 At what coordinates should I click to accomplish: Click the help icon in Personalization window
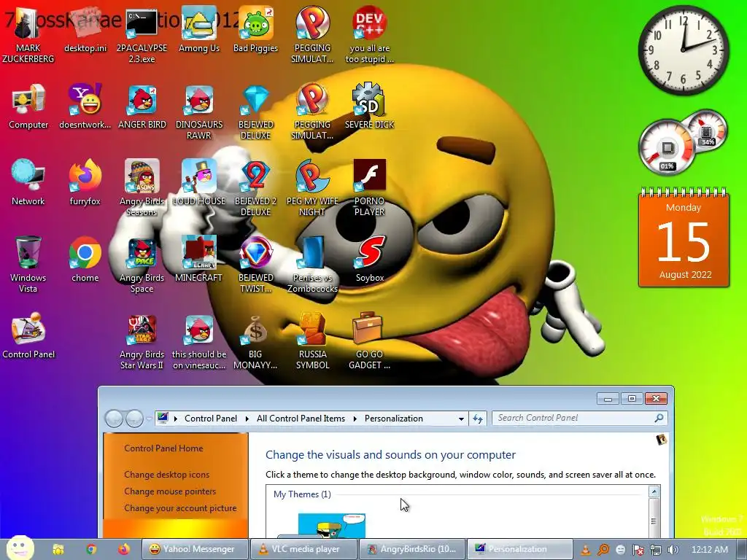661,440
